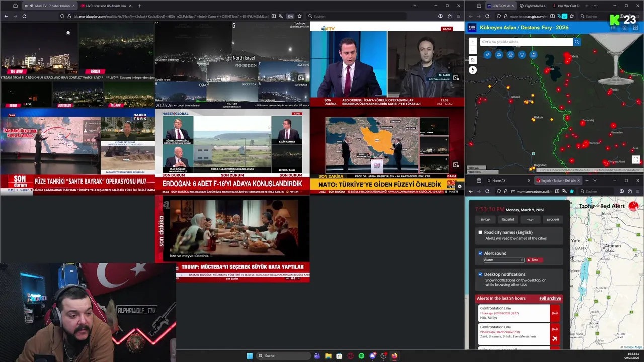Click the Habertürk stream with map presenter

pyautogui.click(x=77, y=151)
